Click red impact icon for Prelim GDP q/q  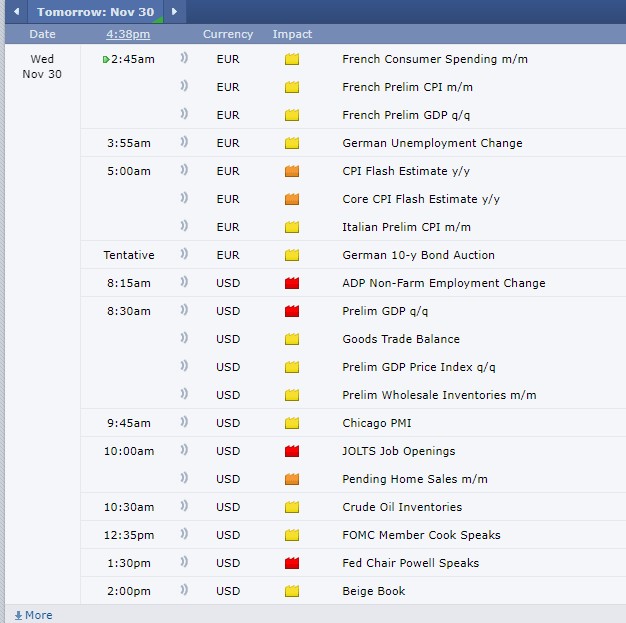pyautogui.click(x=292, y=311)
